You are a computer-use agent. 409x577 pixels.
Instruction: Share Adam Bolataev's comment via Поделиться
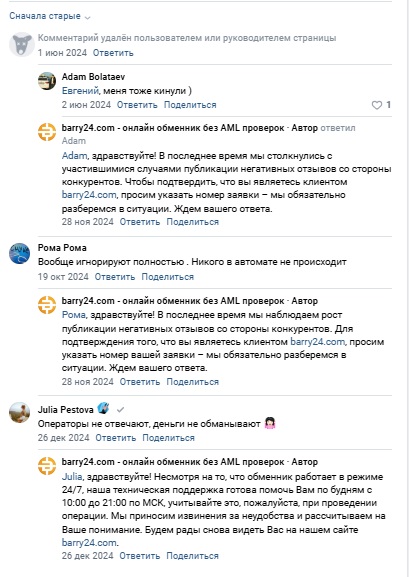pyautogui.click(x=190, y=105)
